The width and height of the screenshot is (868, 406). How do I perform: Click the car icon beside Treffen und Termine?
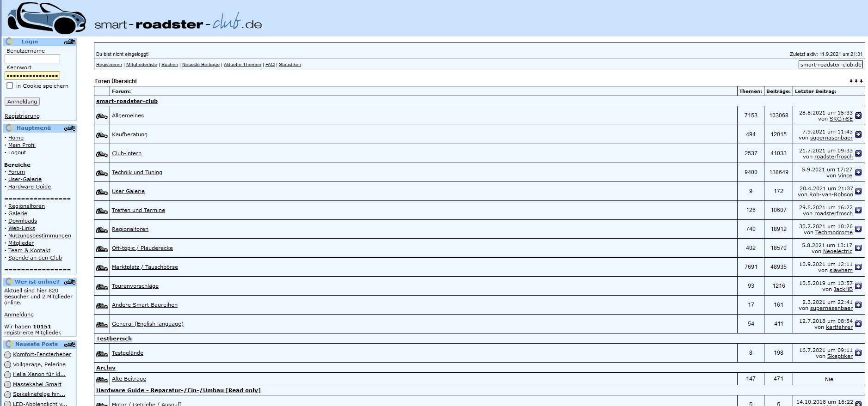[x=102, y=211]
